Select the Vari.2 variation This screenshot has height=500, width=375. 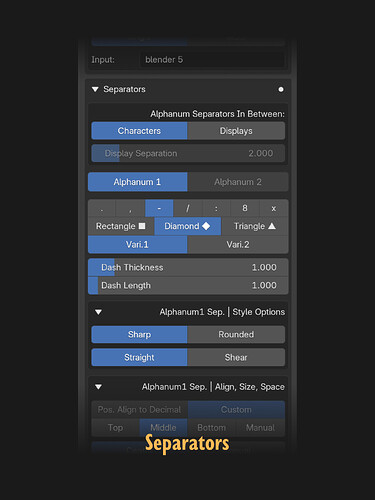click(x=238, y=245)
